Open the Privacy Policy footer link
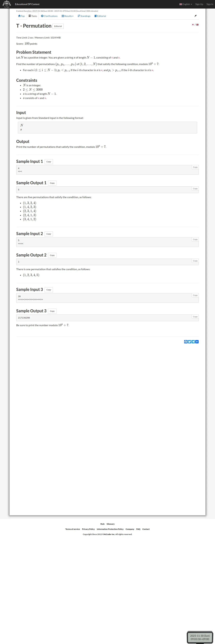Image resolution: width=215 pixels, height=644 pixels. 88,529
